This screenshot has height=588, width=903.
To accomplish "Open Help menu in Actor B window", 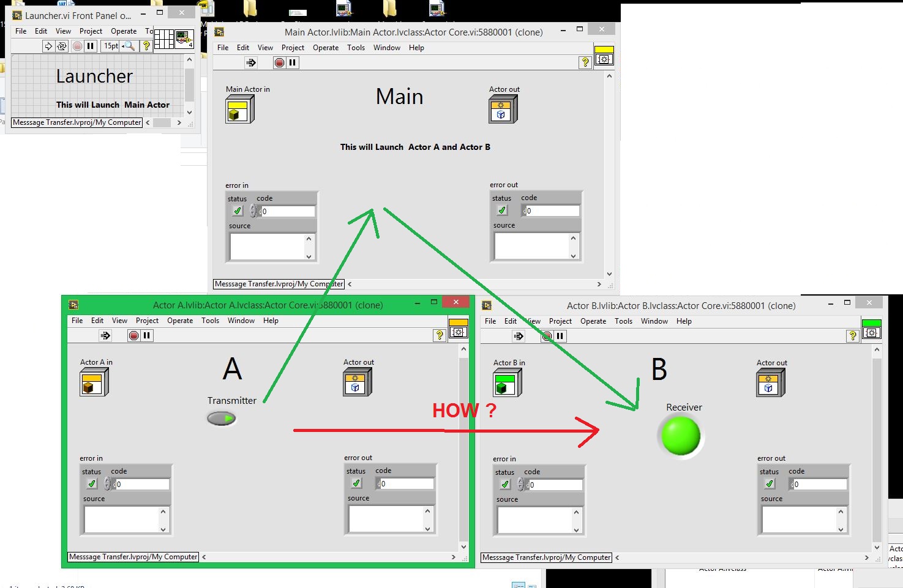I will coord(684,321).
